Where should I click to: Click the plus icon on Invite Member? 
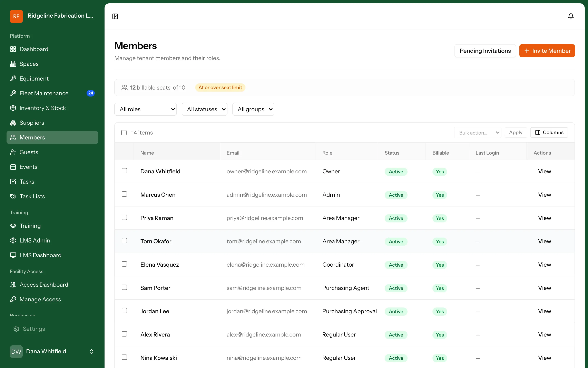point(527,51)
